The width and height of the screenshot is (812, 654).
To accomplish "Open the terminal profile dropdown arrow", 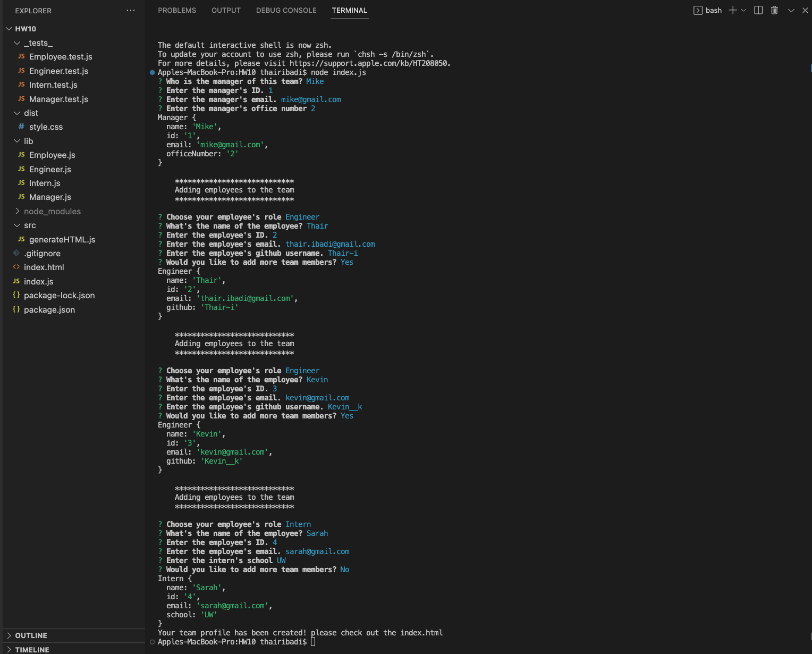I will pyautogui.click(x=743, y=10).
